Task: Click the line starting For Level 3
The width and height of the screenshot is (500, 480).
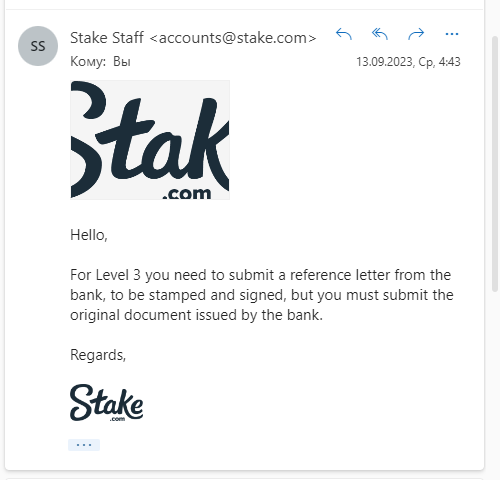Action: (x=260, y=275)
